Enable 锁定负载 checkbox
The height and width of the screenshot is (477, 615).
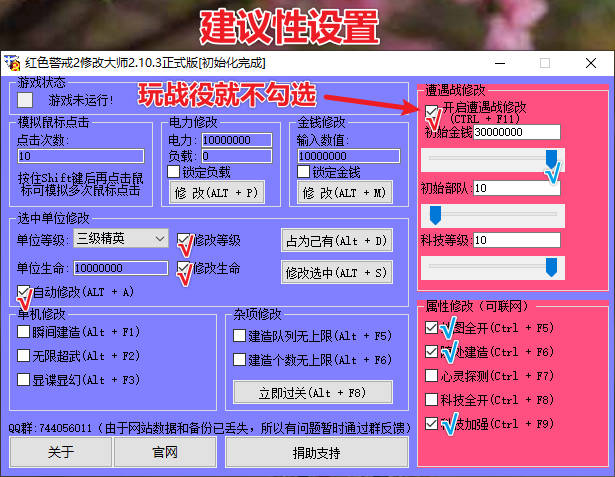[x=174, y=172]
